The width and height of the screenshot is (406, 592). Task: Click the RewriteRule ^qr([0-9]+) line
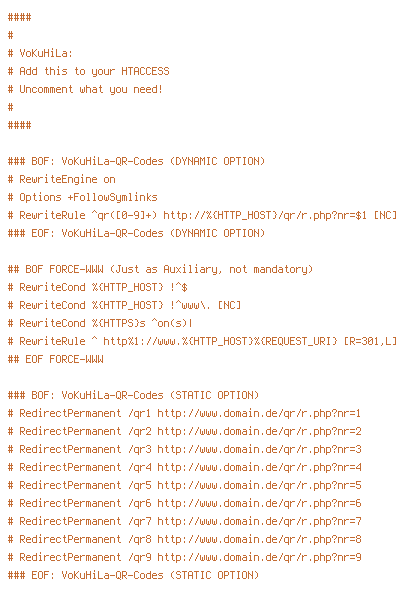pyautogui.click(x=202, y=215)
